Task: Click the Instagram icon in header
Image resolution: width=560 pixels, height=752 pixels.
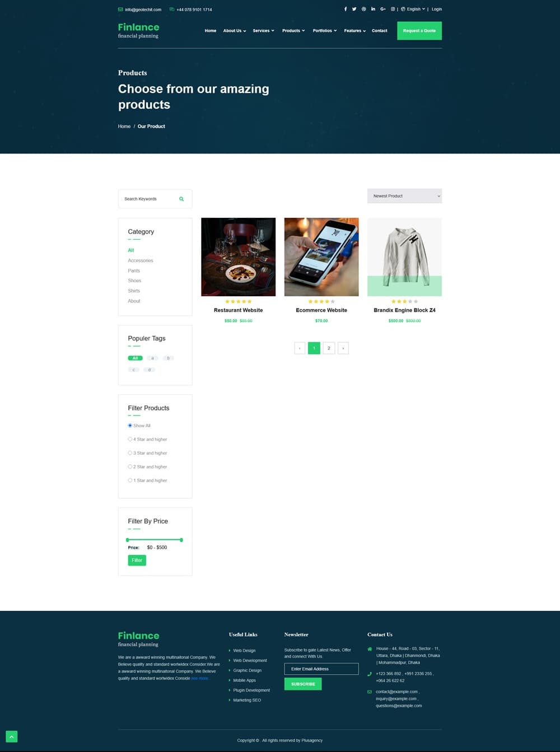Action: click(393, 9)
